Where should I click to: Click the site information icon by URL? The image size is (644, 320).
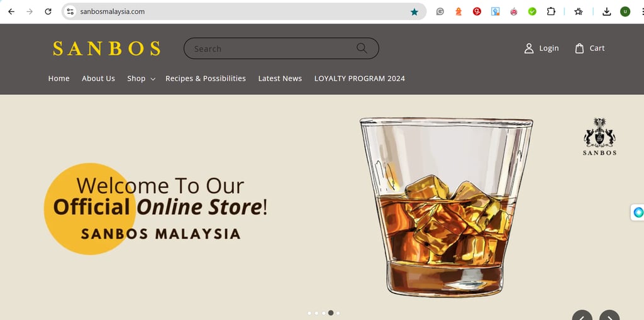(70, 11)
